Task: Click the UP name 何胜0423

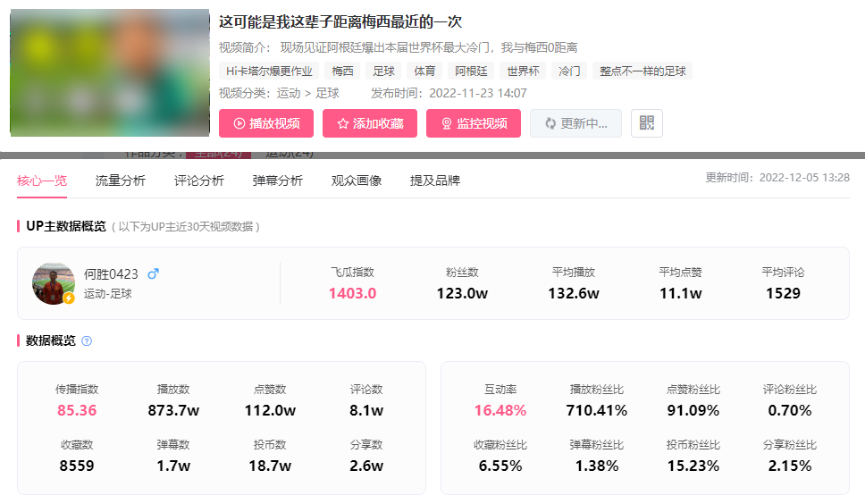Action: pyautogui.click(x=111, y=274)
